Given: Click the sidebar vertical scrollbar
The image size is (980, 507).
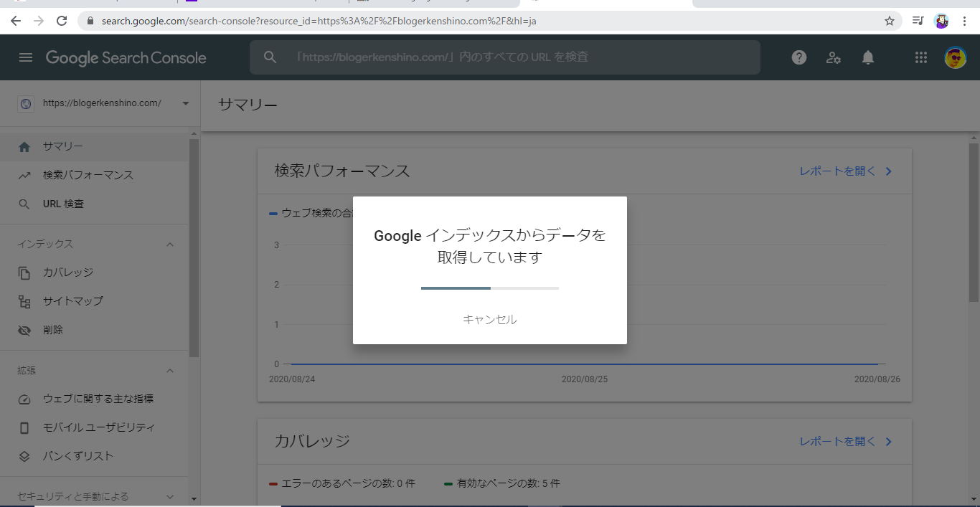Looking at the screenshot, I should [x=194, y=247].
